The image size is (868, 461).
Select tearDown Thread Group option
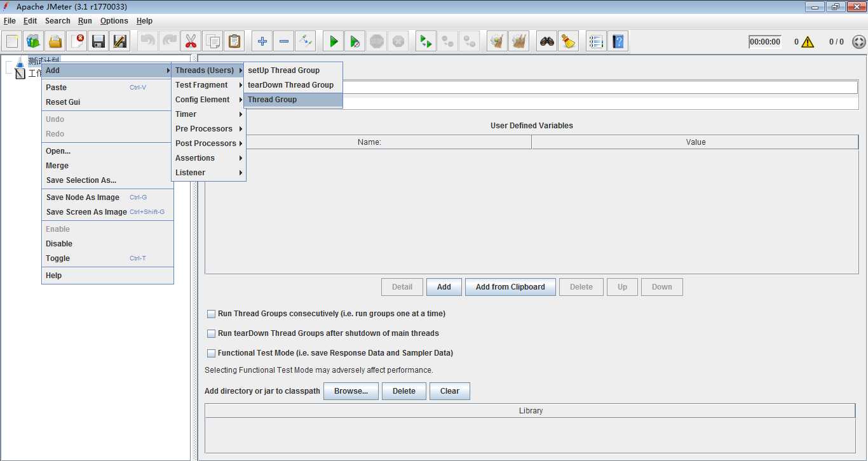293,85
